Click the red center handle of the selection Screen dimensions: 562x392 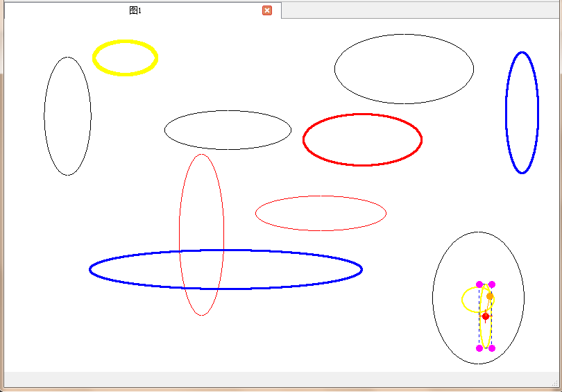486,316
